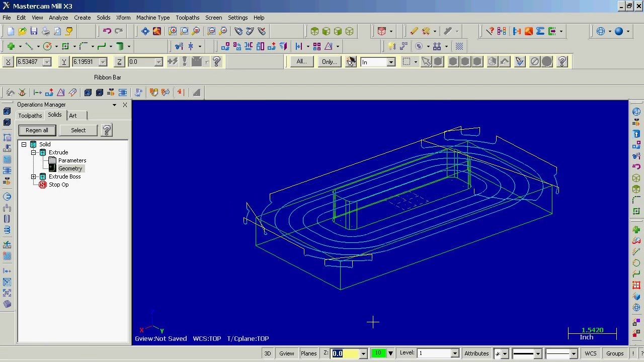Collapse the Solid tree node
Viewport: 644px width, 362px height.
point(24,144)
